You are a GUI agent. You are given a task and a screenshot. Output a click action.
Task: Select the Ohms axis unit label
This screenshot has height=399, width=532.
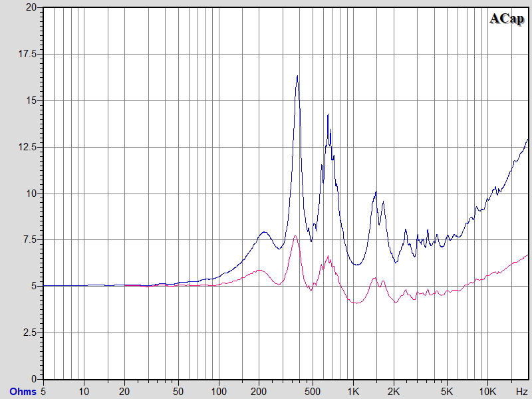click(21, 390)
